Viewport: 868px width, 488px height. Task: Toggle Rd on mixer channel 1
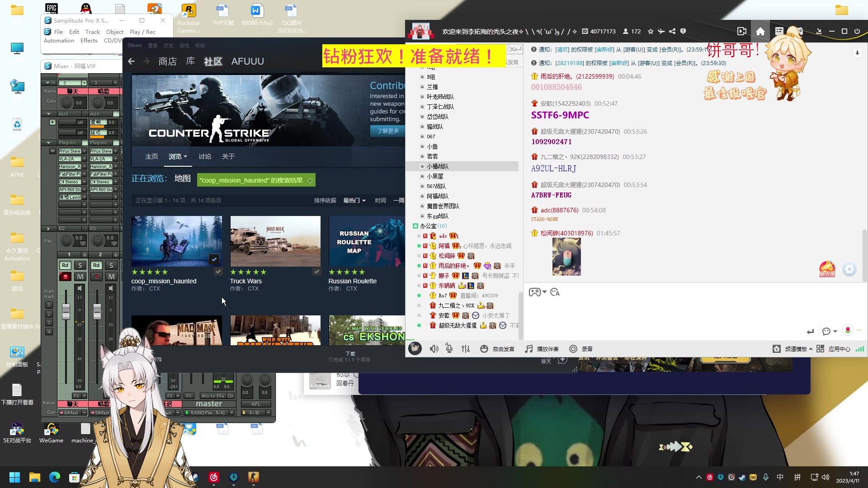(65, 265)
